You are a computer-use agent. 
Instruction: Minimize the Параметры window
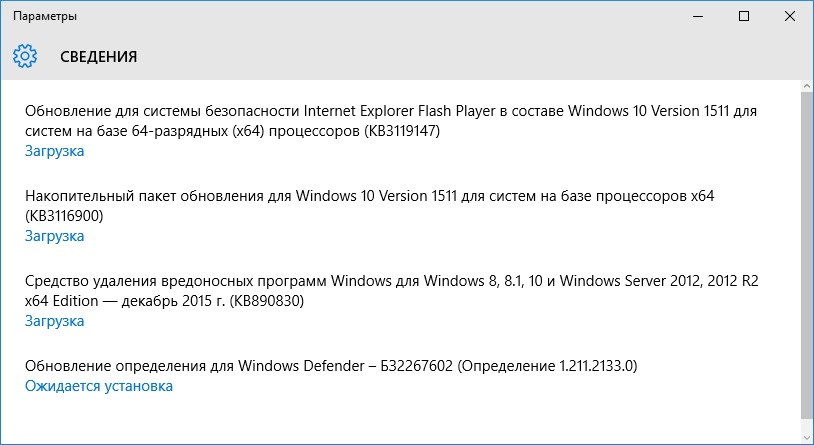(x=698, y=16)
